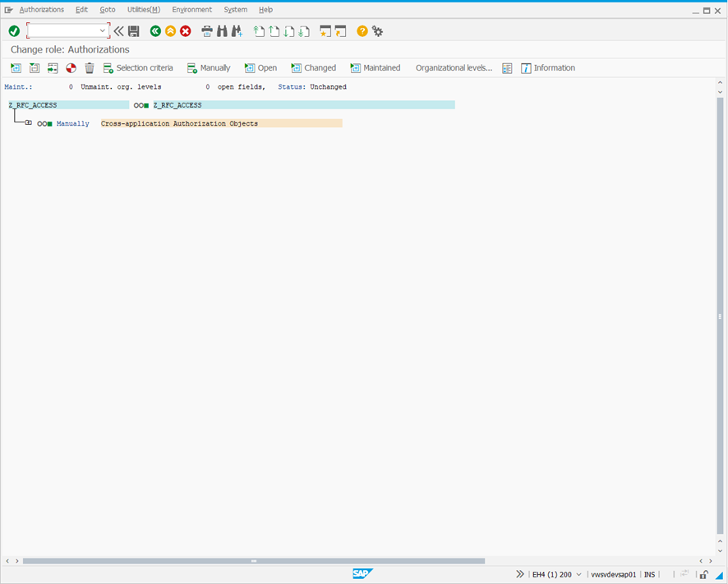Screen dimensions: 728x584
Task: Delete with the trash can icon
Action: 89,68
